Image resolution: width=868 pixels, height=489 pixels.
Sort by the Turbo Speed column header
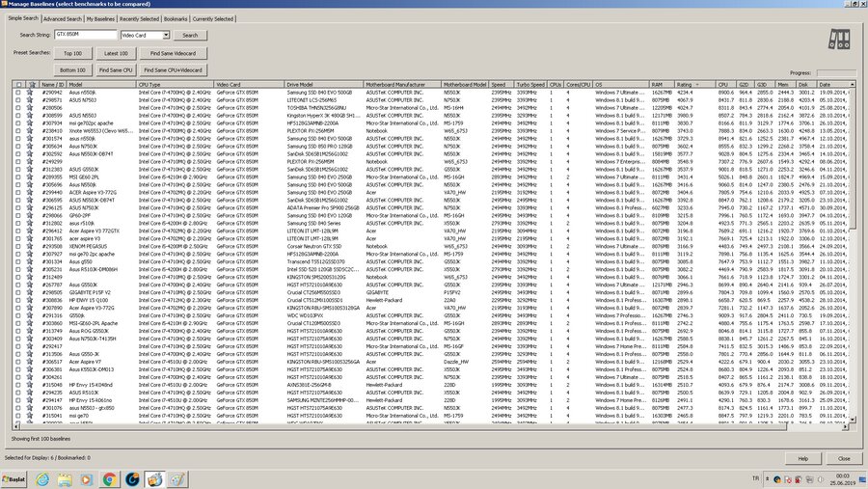click(x=530, y=85)
